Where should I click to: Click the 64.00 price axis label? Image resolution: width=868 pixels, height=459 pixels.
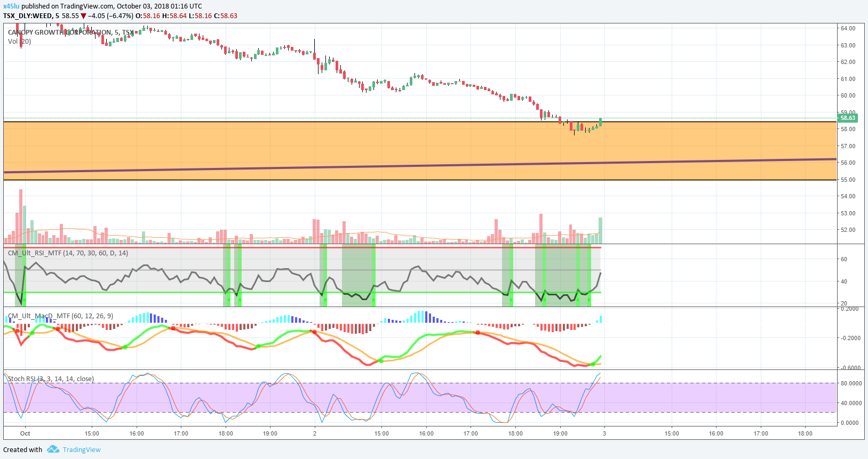848,28
